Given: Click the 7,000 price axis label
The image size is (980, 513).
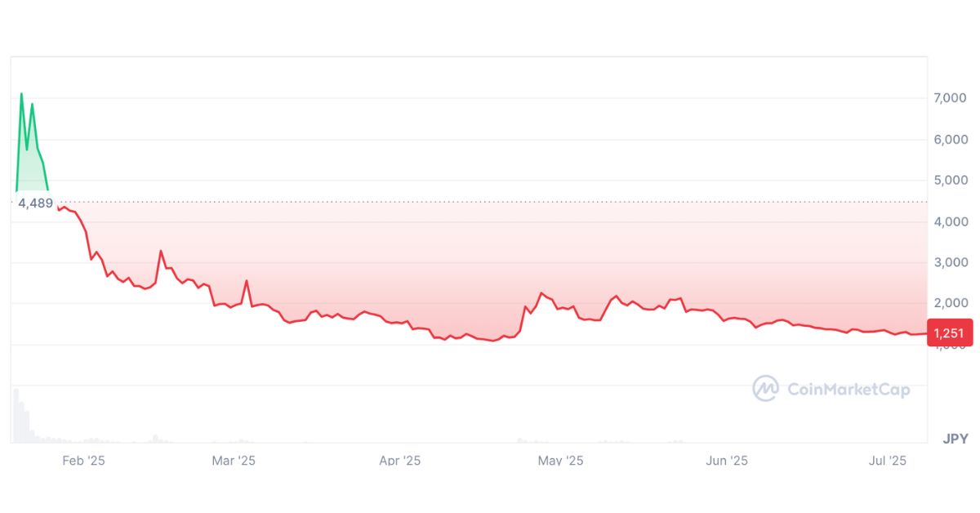Looking at the screenshot, I should point(951,98).
